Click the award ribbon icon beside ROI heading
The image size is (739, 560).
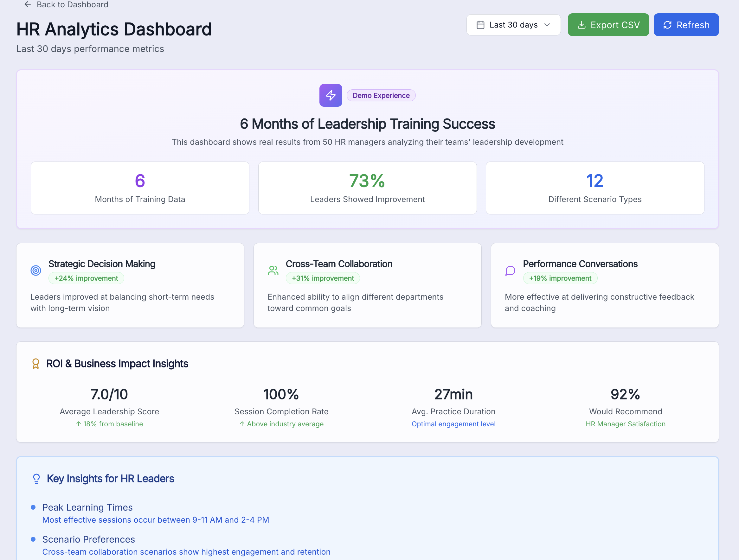(36, 364)
